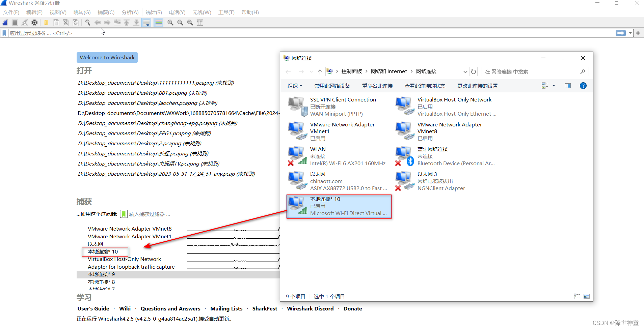Open the User's Guide link
The height and width of the screenshot is (329, 644).
[93, 309]
